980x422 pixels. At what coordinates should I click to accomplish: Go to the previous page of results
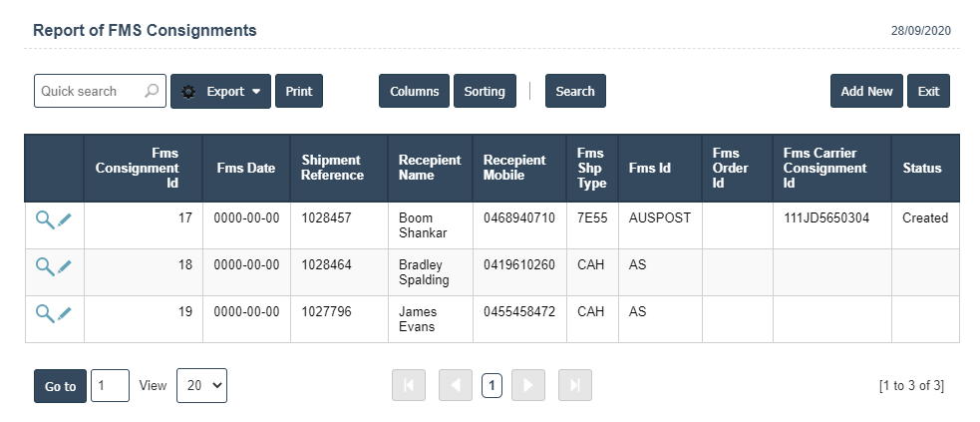(x=455, y=386)
